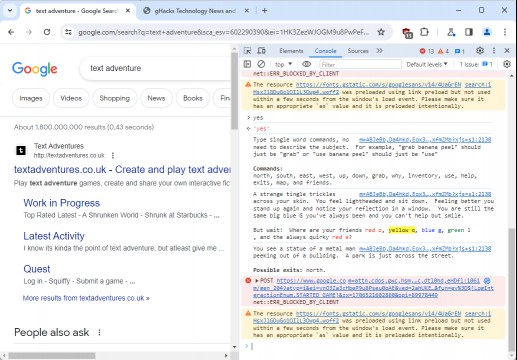This screenshot has width=517, height=360.
Task: Open the Extensions puzzle icon
Action: tap(424, 32)
